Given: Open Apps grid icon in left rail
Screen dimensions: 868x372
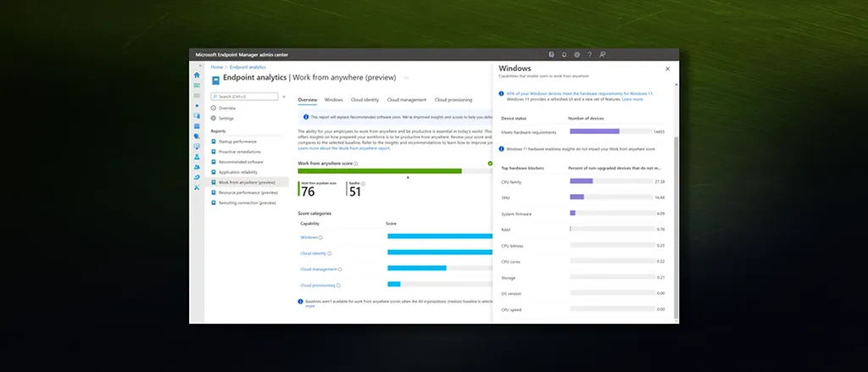Looking at the screenshot, I should point(197,126).
